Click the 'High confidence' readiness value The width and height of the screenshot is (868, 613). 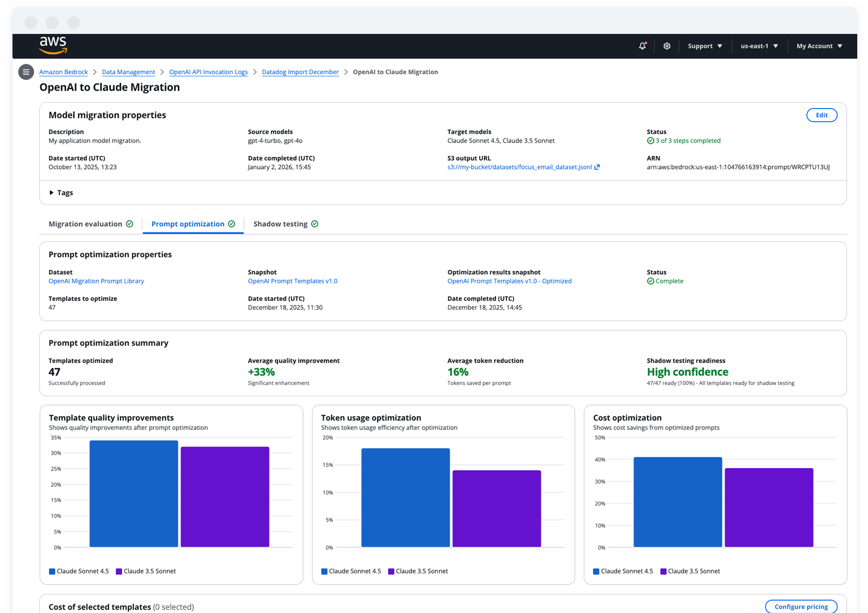687,372
